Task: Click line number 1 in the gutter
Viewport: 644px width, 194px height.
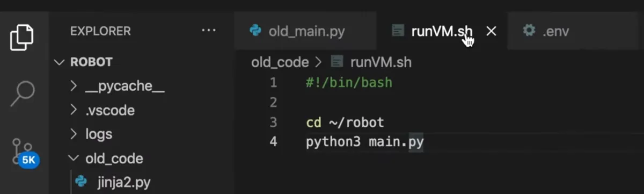Action: point(274,83)
